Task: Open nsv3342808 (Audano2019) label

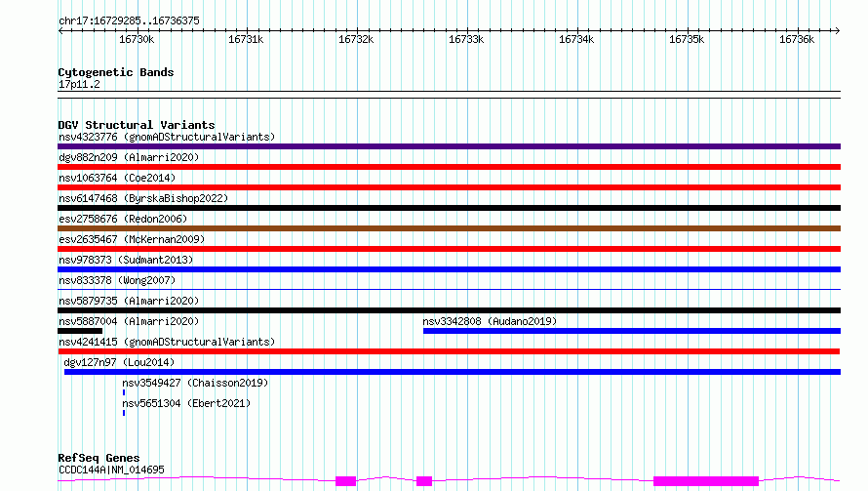Action: 490,321
